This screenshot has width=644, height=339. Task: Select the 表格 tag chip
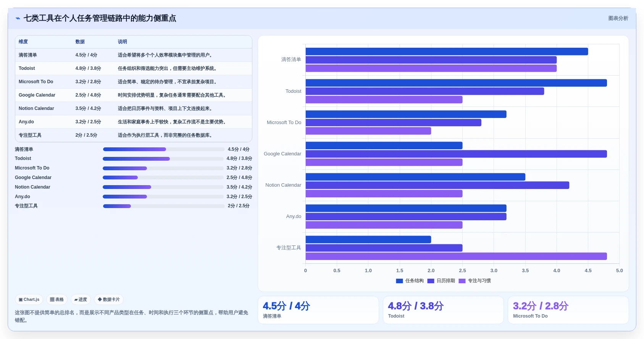click(57, 300)
